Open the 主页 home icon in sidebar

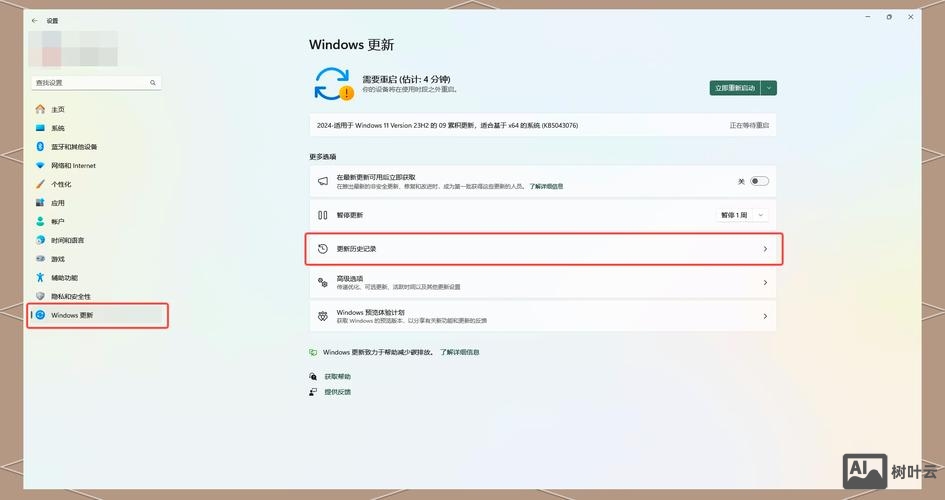[40, 109]
